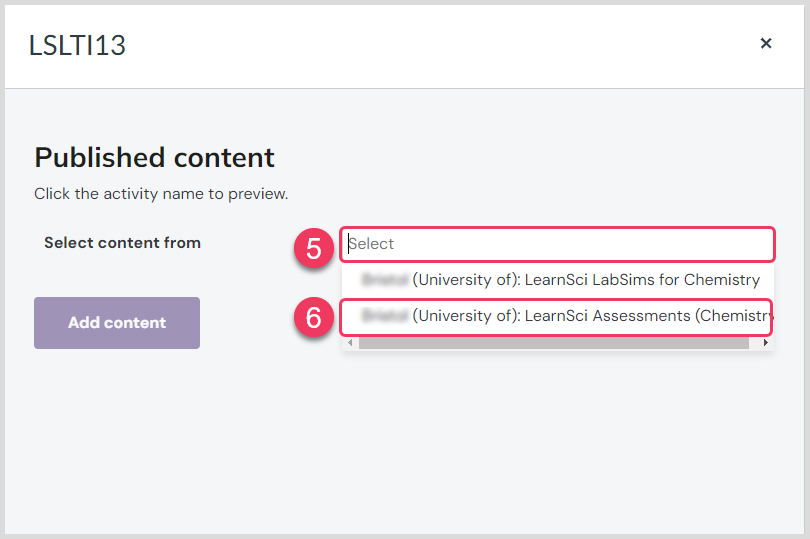Click left arrow of dropdown horizontal scrollbar
Screen dimensions: 810x539
point(350,343)
